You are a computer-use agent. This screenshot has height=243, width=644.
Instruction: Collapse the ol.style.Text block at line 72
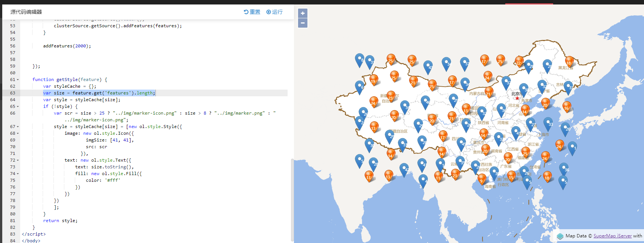pyautogui.click(x=18, y=160)
